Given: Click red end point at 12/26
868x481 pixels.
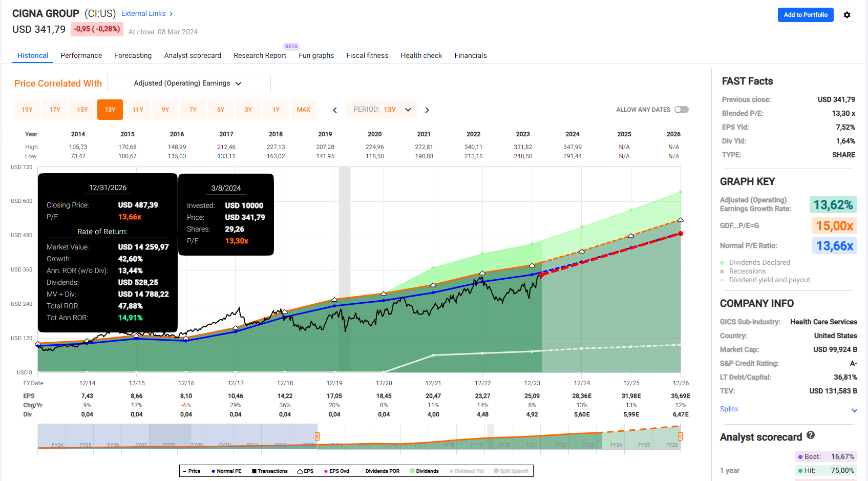Looking at the screenshot, I should coord(681,234).
